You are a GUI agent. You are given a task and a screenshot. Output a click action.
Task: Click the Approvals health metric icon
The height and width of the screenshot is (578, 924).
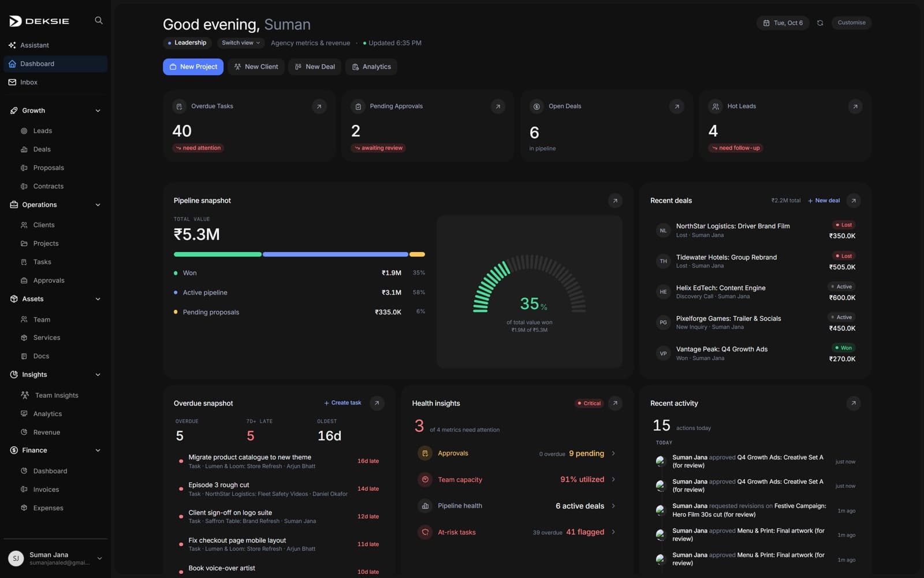(425, 453)
